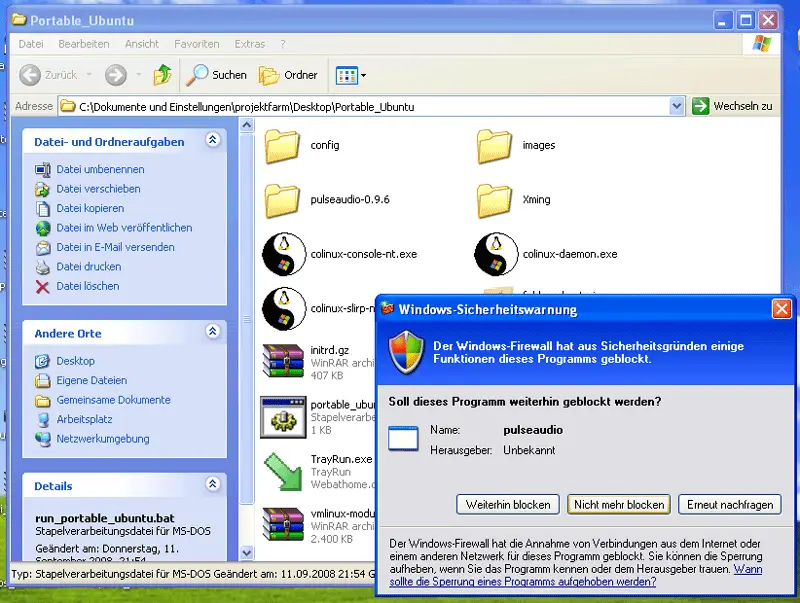This screenshot has height=603, width=800.
Task: Click red X Datei löschen icon
Action: [x=43, y=287]
